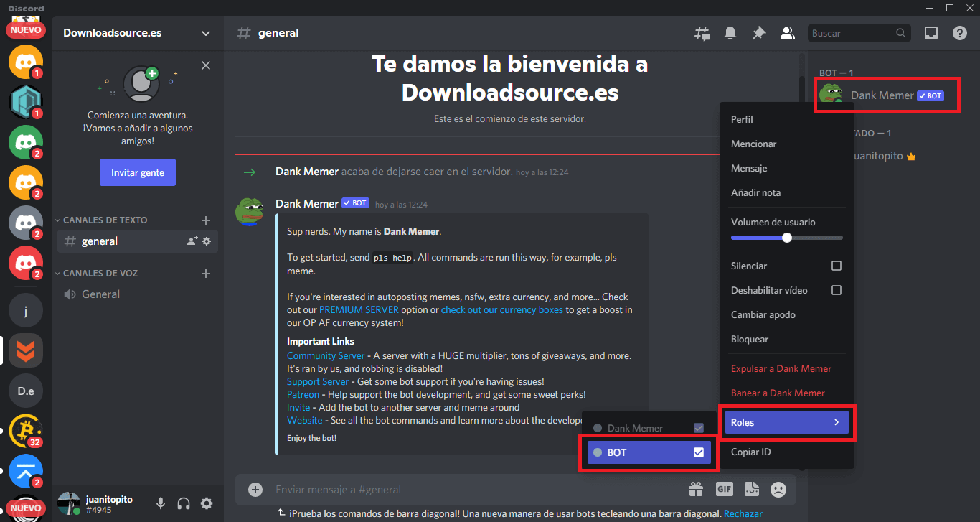
Task: Close the invite friends card
Action: (x=206, y=65)
